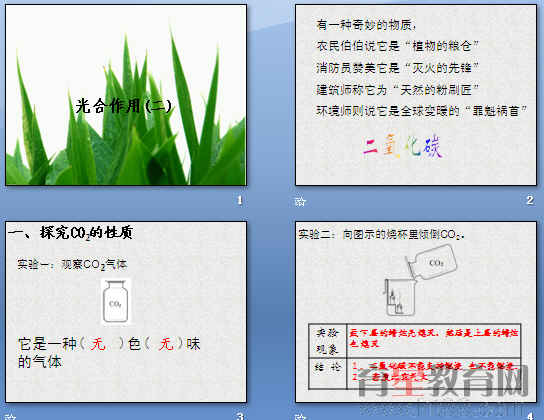Click the heading 一、探究CO2的性质
Viewport: 544px width, 420px height.
(x=70, y=233)
